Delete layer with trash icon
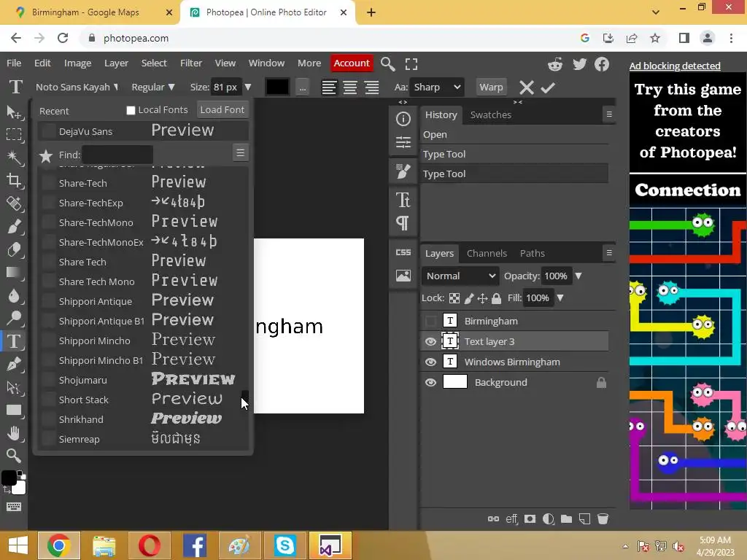The image size is (747, 560). (603, 519)
